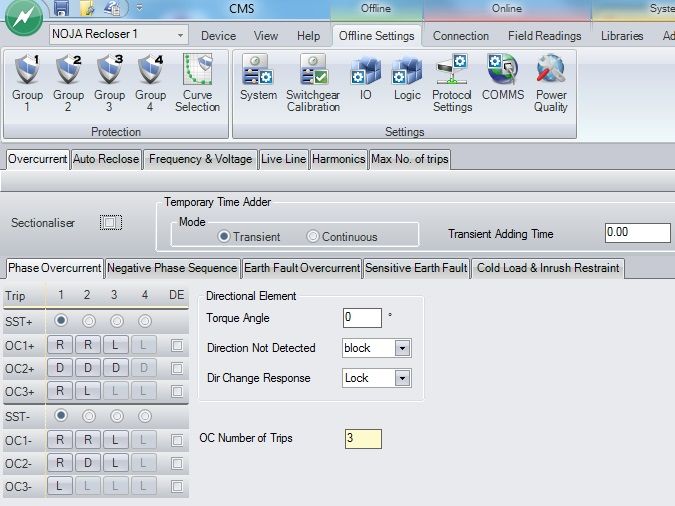
Task: Switch to Negative Phase Sequence tab
Action: tap(172, 268)
